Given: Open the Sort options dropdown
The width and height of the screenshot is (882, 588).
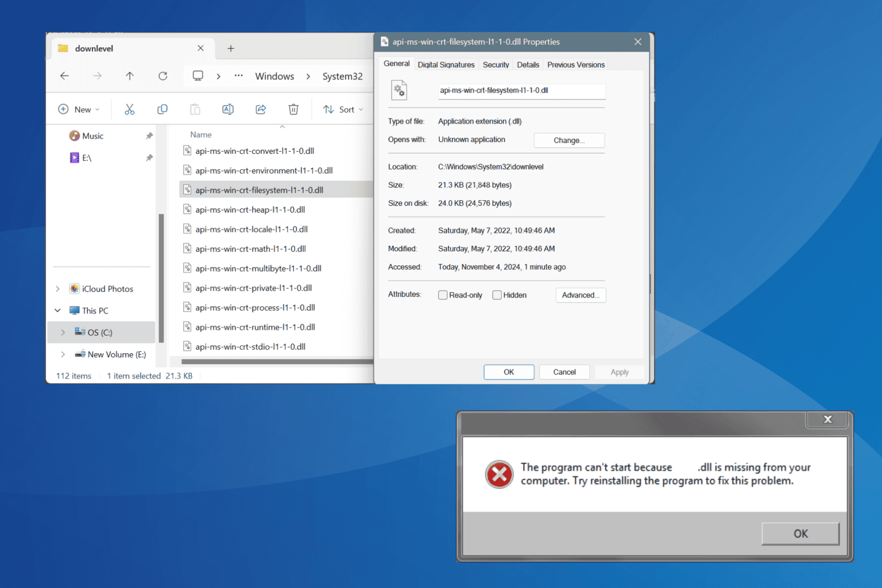Looking at the screenshot, I should click(343, 109).
